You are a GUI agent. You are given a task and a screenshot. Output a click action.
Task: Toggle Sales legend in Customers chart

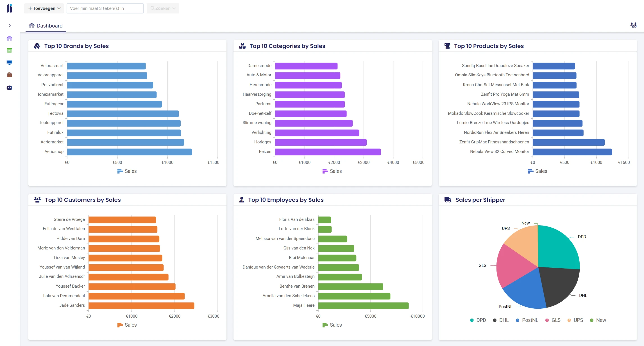[x=127, y=325]
